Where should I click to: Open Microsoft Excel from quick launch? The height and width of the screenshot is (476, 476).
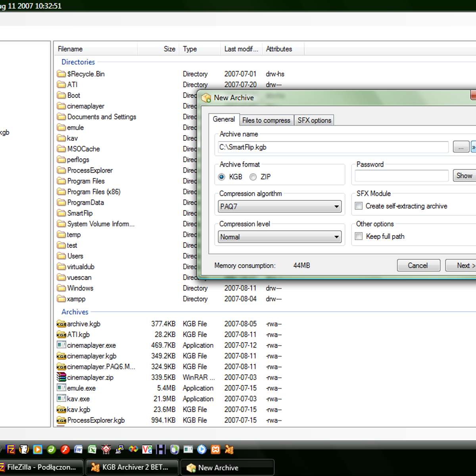pyautogui.click(x=92, y=449)
